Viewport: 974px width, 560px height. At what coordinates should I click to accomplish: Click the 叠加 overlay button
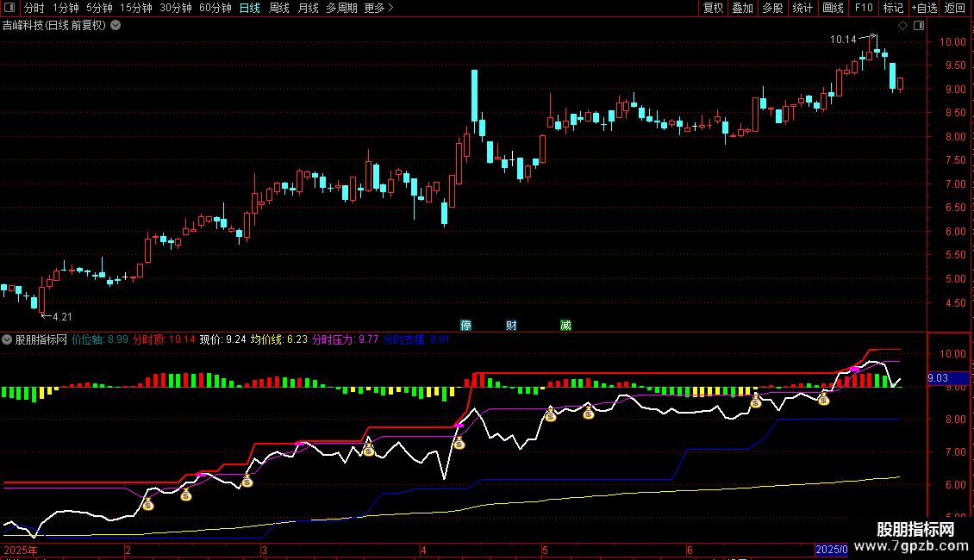743,8
